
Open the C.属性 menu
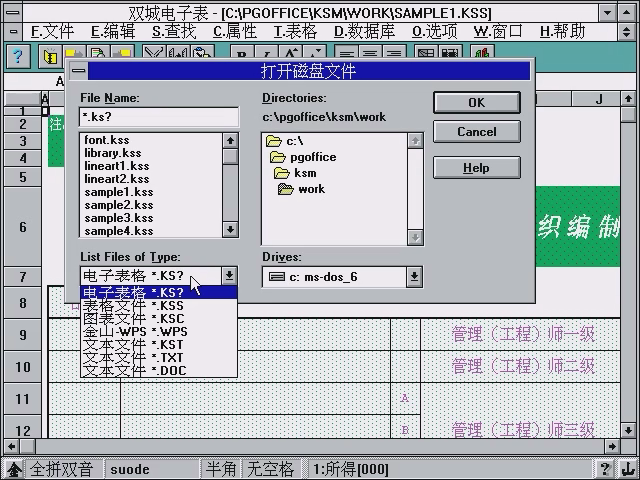(235, 31)
